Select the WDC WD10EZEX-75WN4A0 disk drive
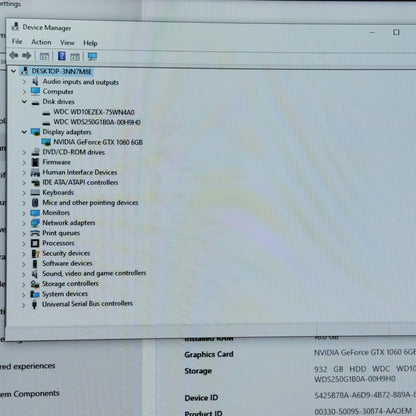The width and height of the screenshot is (416, 416). tap(94, 112)
